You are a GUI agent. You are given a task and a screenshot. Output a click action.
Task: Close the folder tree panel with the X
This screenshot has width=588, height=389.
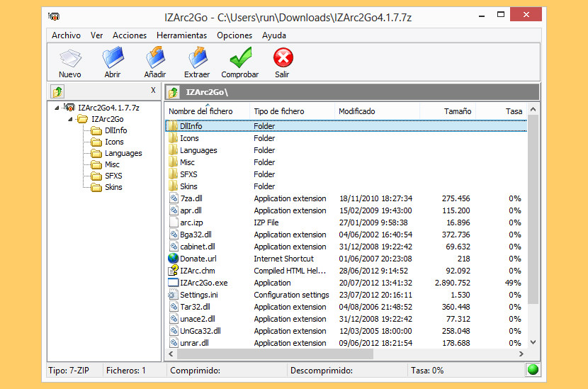coord(153,90)
